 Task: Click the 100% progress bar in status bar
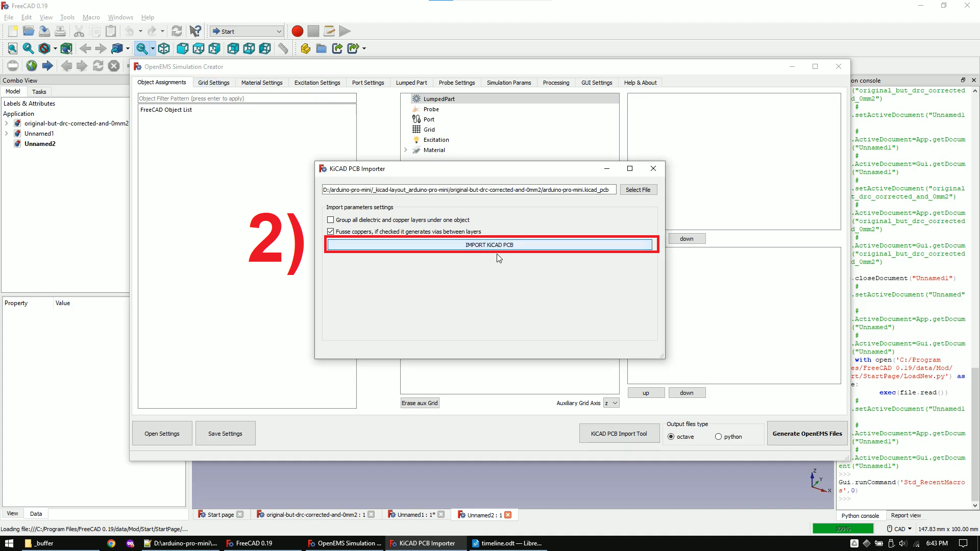(x=843, y=529)
